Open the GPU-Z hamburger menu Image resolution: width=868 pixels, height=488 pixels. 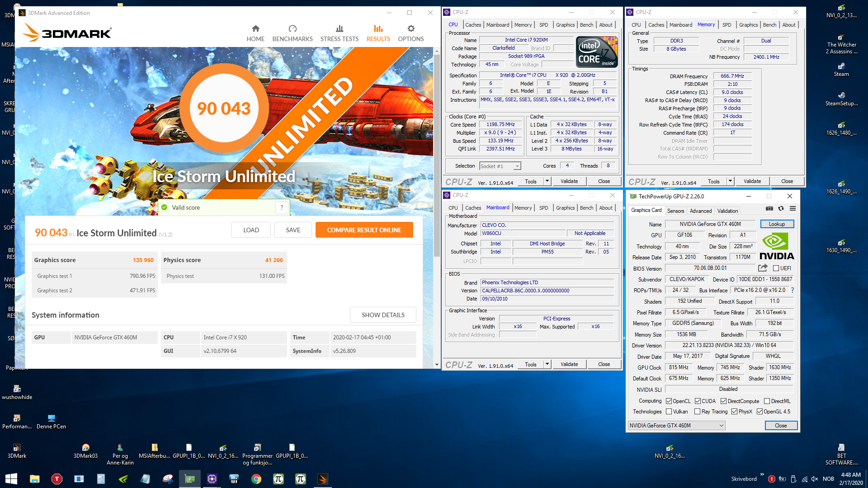coord(793,208)
